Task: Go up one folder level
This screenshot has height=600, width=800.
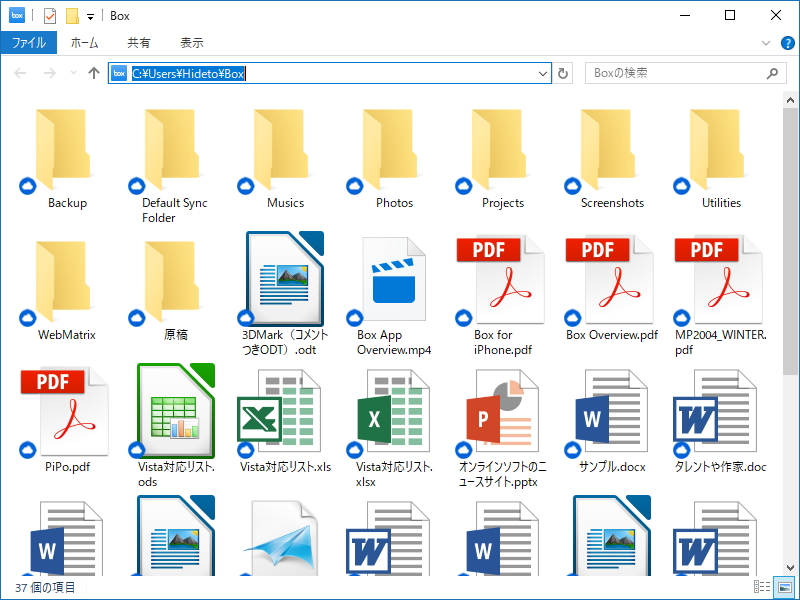Action: (94, 73)
